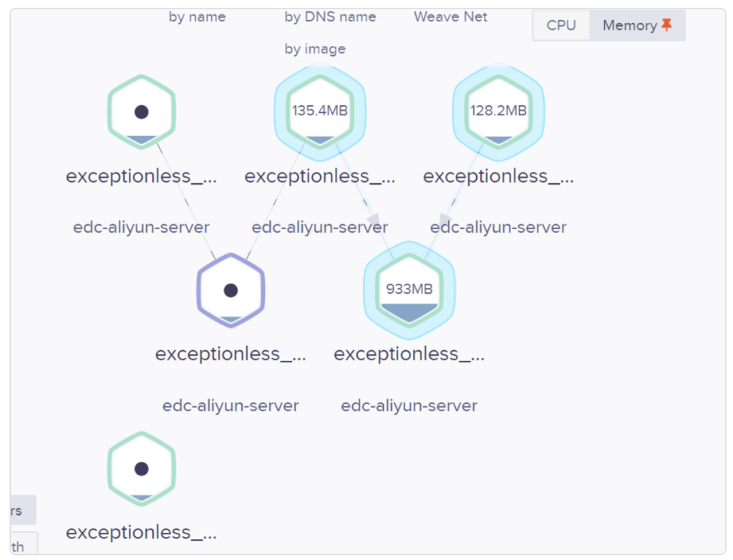Switch to the "by image" view
The height and width of the screenshot is (560, 733).
pyautogui.click(x=315, y=49)
